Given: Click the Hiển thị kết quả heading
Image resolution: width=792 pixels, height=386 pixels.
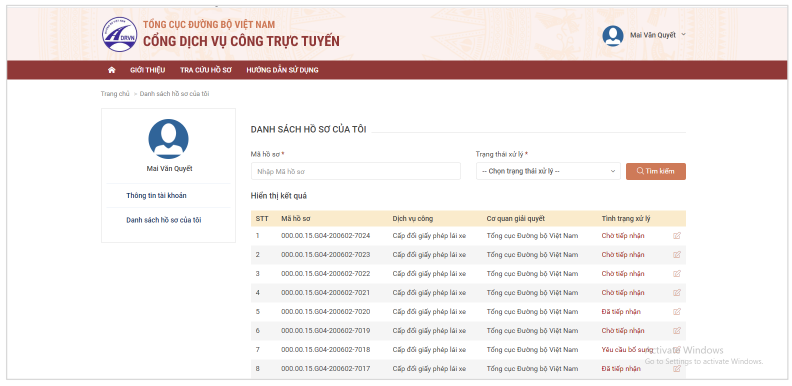Looking at the screenshot, I should 279,196.
